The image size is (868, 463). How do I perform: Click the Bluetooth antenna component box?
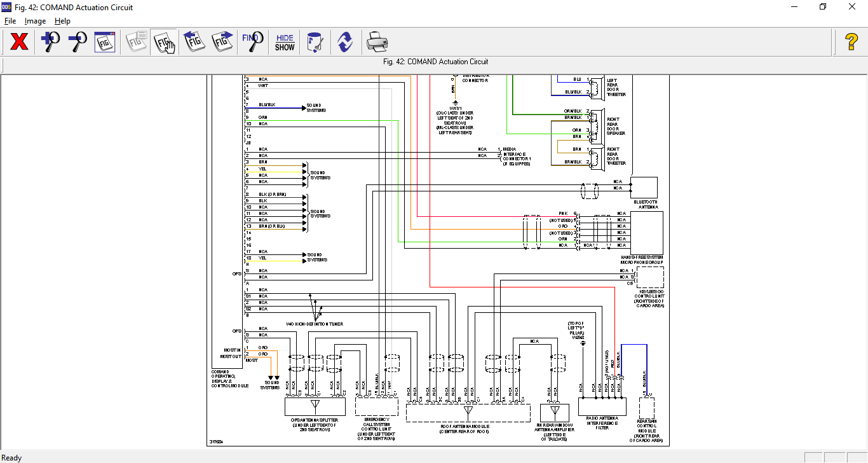[644, 188]
